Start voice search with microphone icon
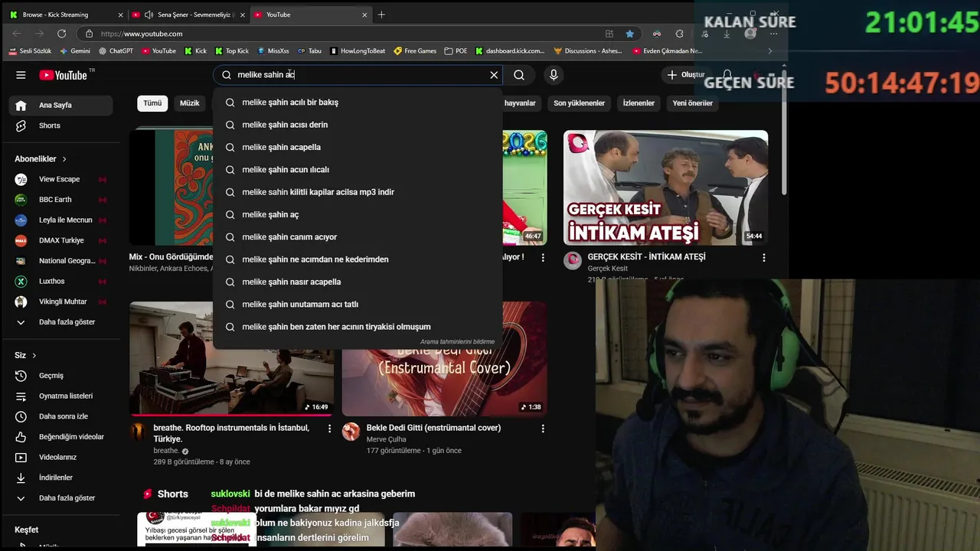This screenshot has width=980, height=551. click(x=554, y=75)
